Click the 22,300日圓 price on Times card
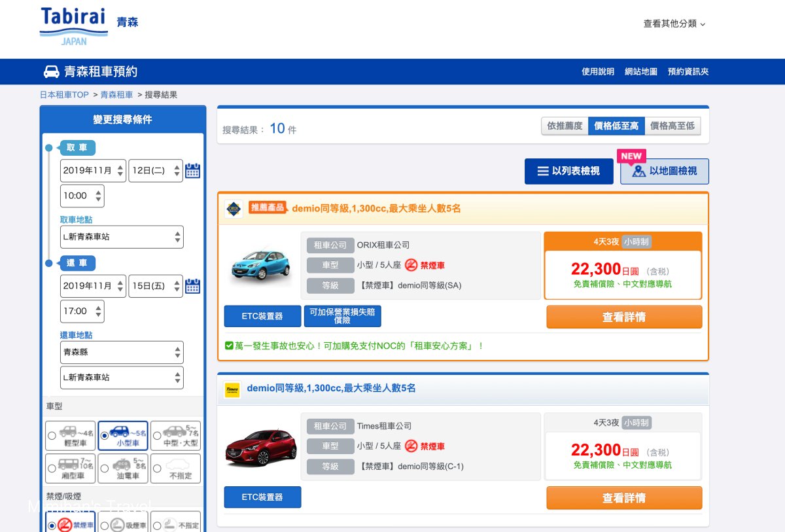The image size is (785, 532). tap(604, 450)
